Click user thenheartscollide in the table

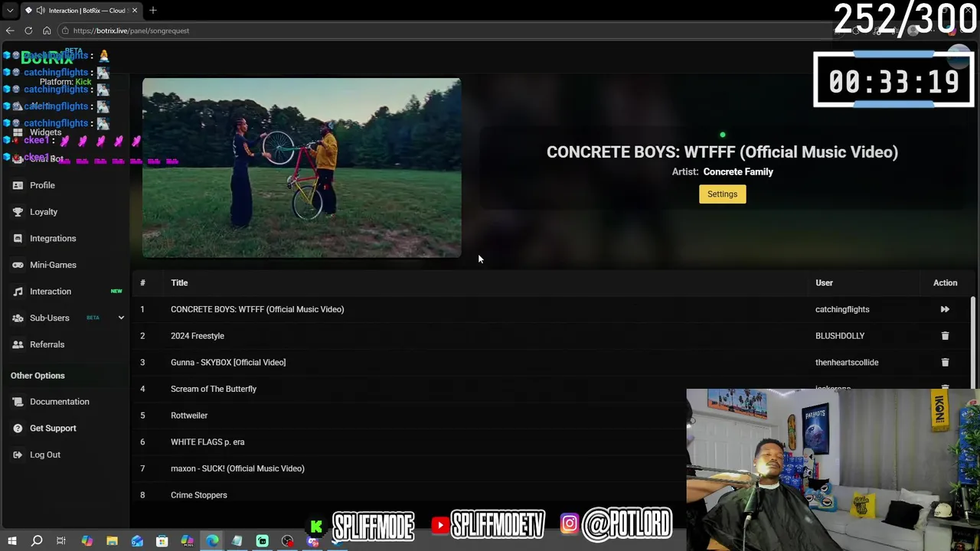pyautogui.click(x=847, y=363)
